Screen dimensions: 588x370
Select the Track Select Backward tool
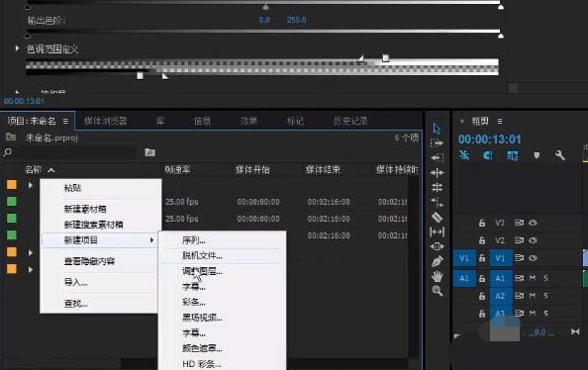(437, 158)
